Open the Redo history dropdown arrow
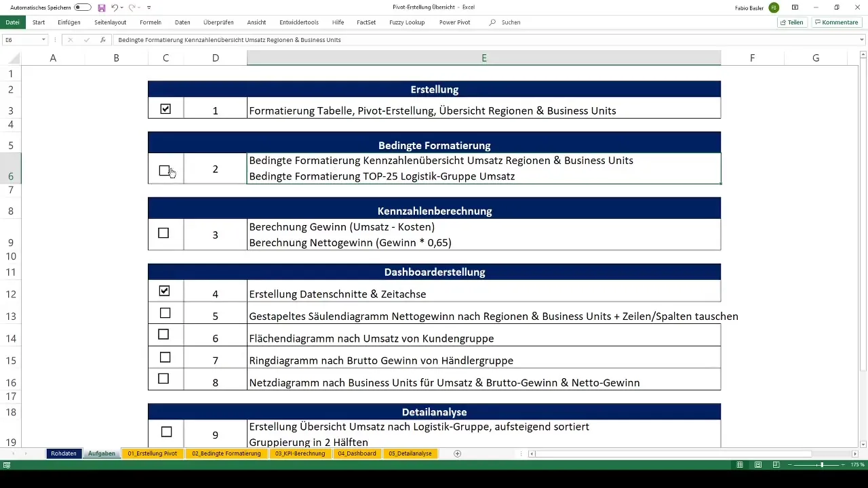 [x=139, y=7]
